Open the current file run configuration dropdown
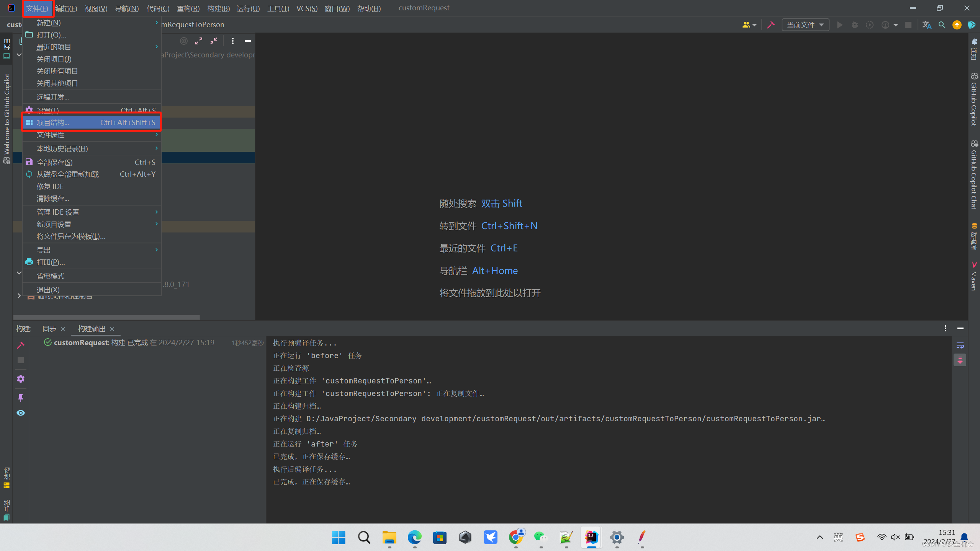Screen dimensions: 980x551 (x=805, y=25)
